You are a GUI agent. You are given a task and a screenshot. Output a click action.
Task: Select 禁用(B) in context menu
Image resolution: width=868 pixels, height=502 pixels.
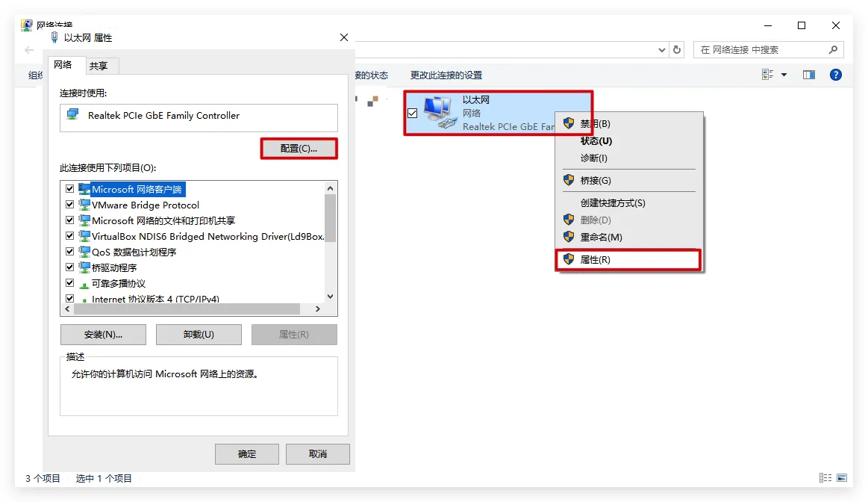pos(595,124)
